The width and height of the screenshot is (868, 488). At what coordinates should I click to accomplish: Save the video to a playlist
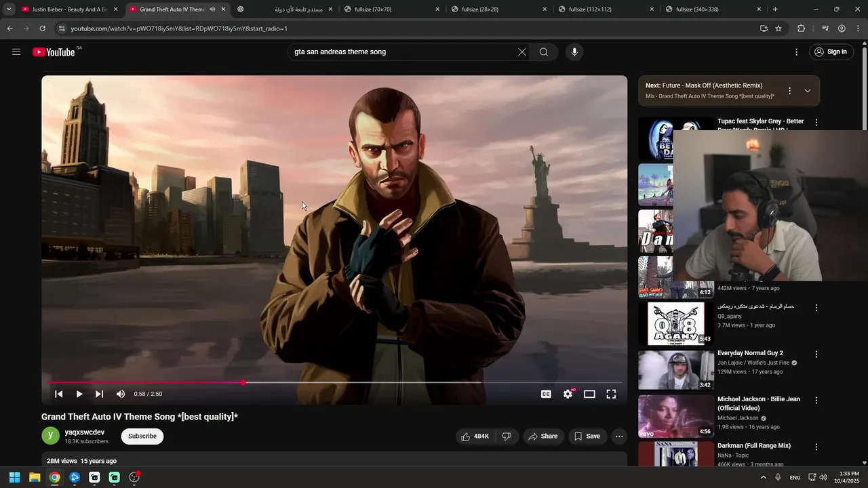pyautogui.click(x=587, y=436)
